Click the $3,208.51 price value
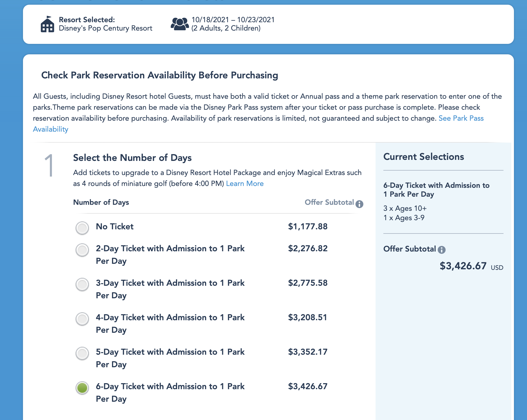Screen dimensions: 527x420 click(x=307, y=317)
